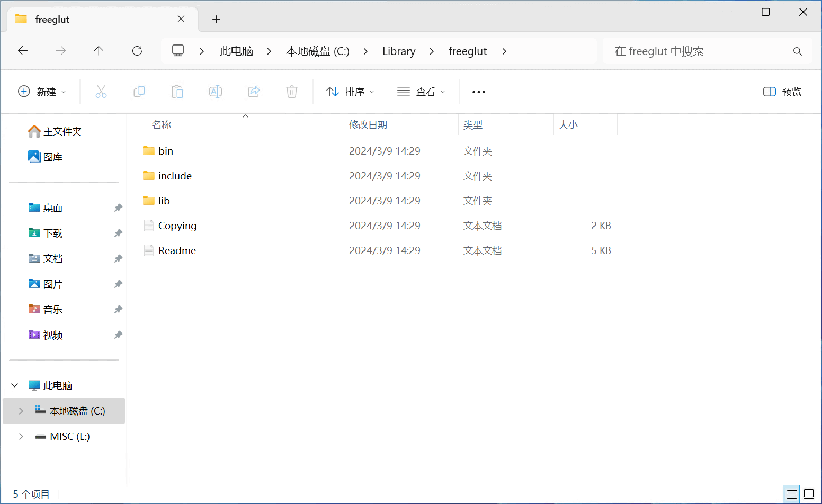Screen dimensions: 822x504
Task: Toggle the 预览 preview pane
Action: 782,92
